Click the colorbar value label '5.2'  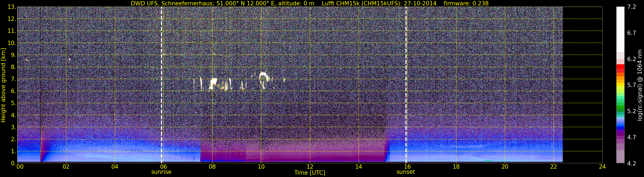pyautogui.click(x=632, y=111)
